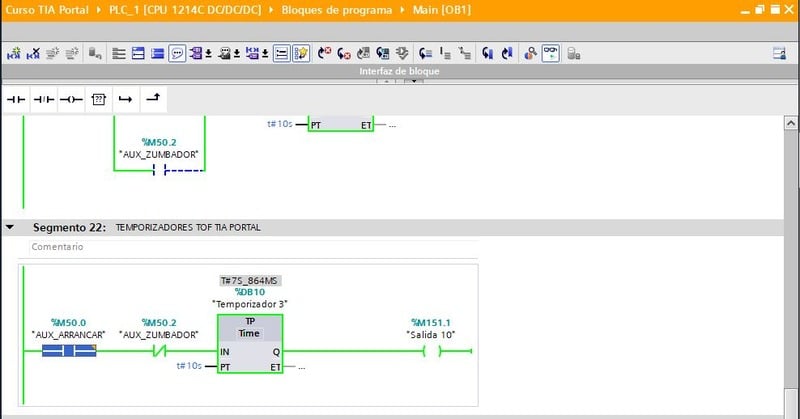Screen dimensions: 800x419
Task: Insert a new network with toolbar icon
Action: (14, 53)
